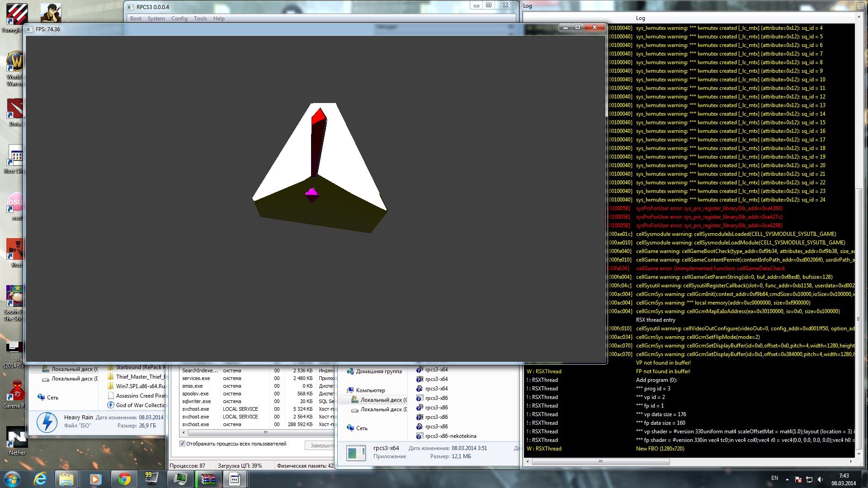868x488 pixels.
Task: Select Домашняя группа in sidebar
Action: click(378, 371)
